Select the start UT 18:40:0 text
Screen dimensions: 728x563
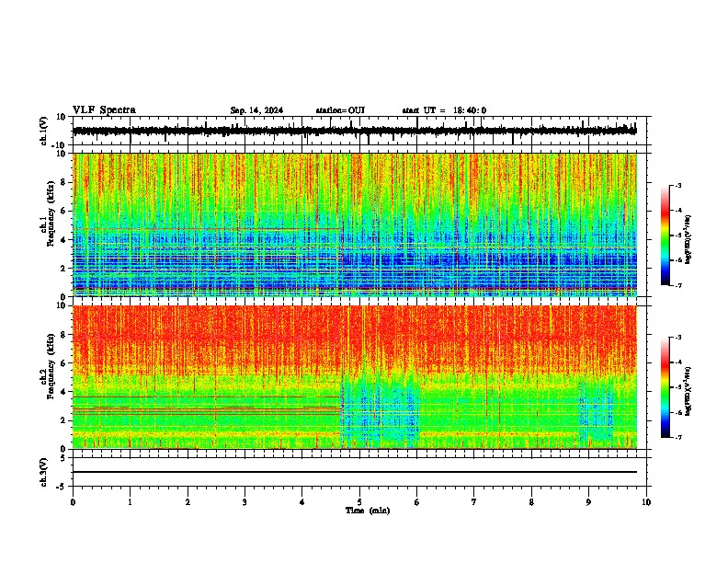444,110
